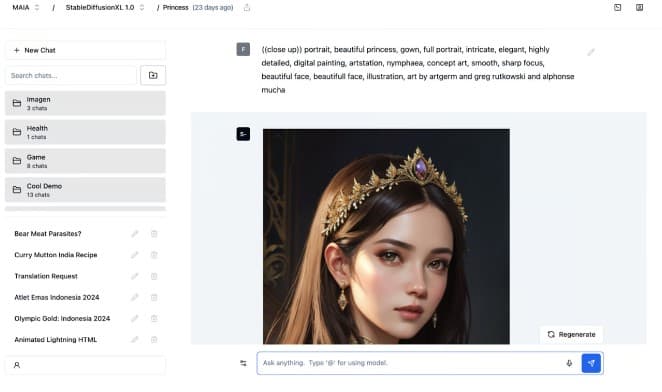Click the assistant avatar beside the image

pos(243,134)
